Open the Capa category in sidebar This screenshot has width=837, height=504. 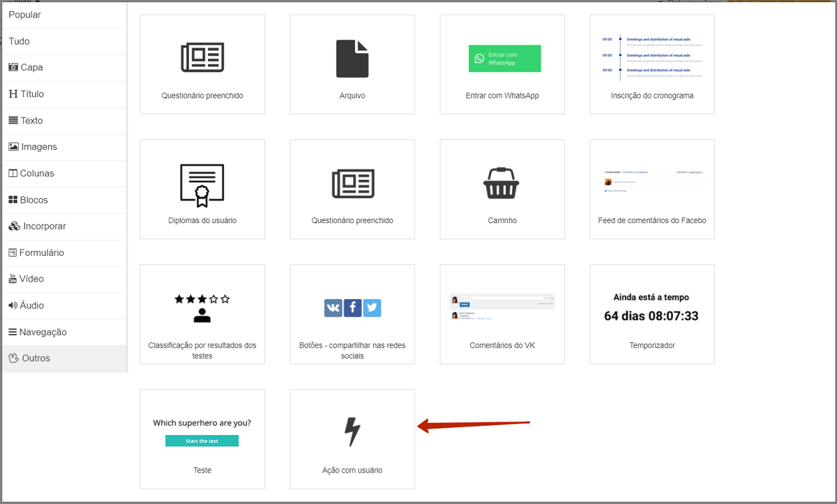tap(27, 68)
